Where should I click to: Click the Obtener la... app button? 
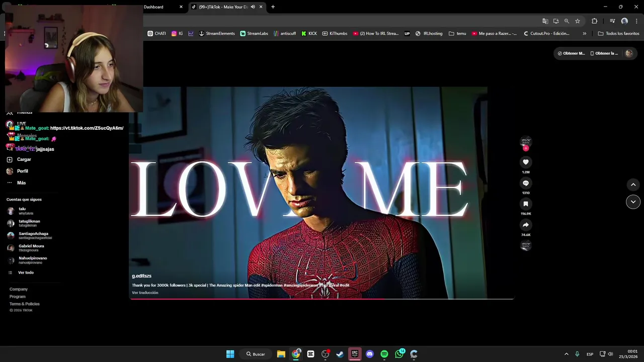pos(604,53)
